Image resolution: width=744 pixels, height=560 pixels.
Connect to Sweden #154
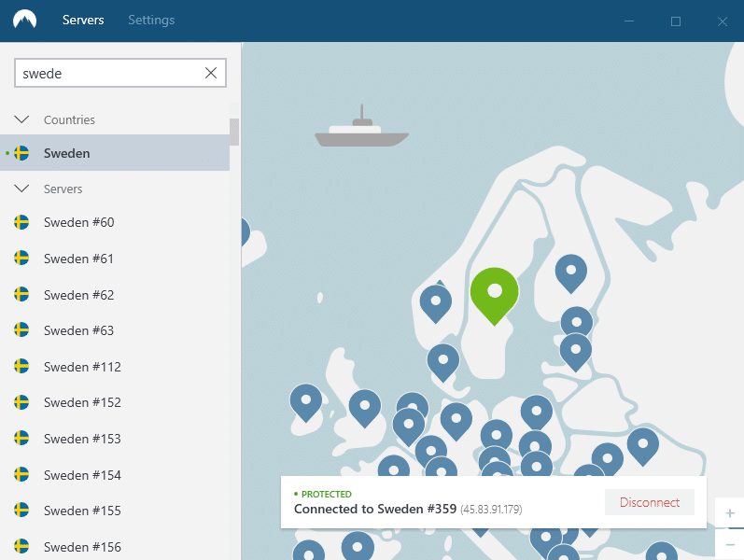pyautogui.click(x=115, y=474)
